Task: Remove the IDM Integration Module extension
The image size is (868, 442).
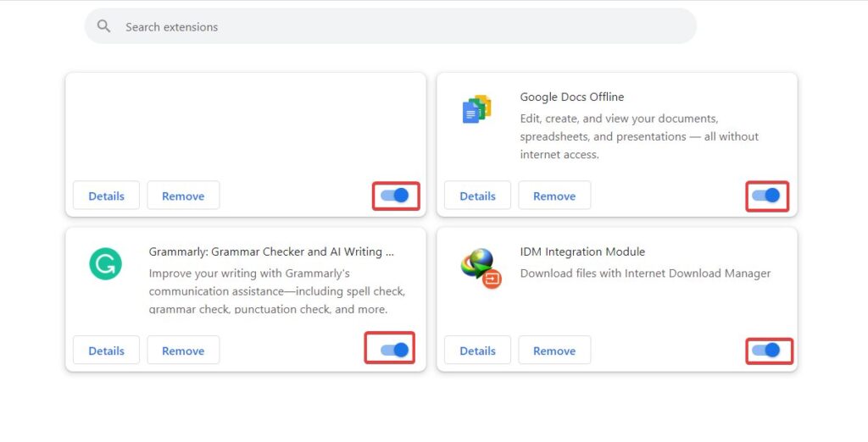Action: point(554,351)
